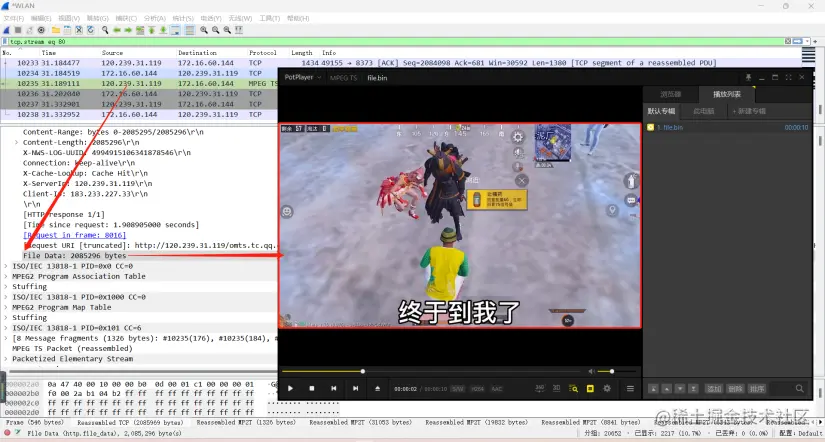Create new album with +新建专辑
825x442 pixels.
(x=749, y=111)
